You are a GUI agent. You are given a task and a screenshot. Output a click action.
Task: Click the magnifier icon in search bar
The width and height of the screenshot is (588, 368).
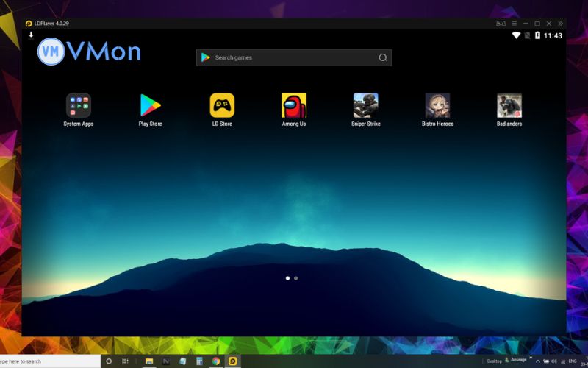382,57
